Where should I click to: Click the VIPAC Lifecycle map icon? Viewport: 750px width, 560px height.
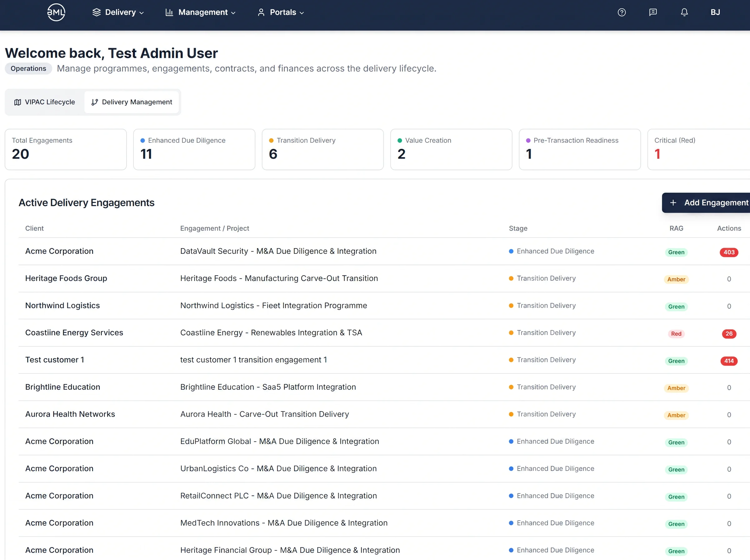pos(17,102)
